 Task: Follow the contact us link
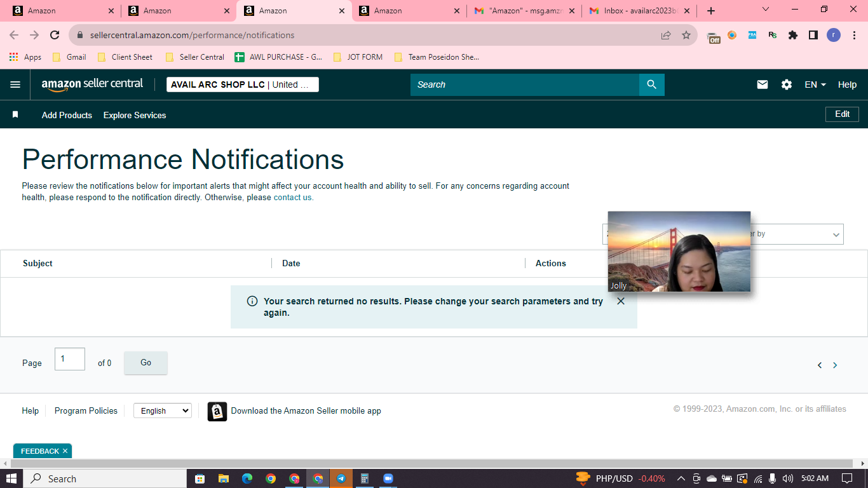click(x=293, y=198)
